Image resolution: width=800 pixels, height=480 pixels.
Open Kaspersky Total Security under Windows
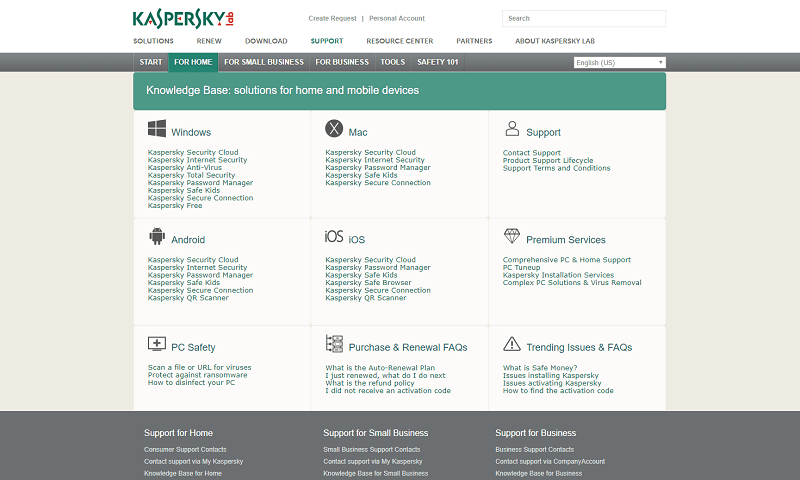pos(191,175)
